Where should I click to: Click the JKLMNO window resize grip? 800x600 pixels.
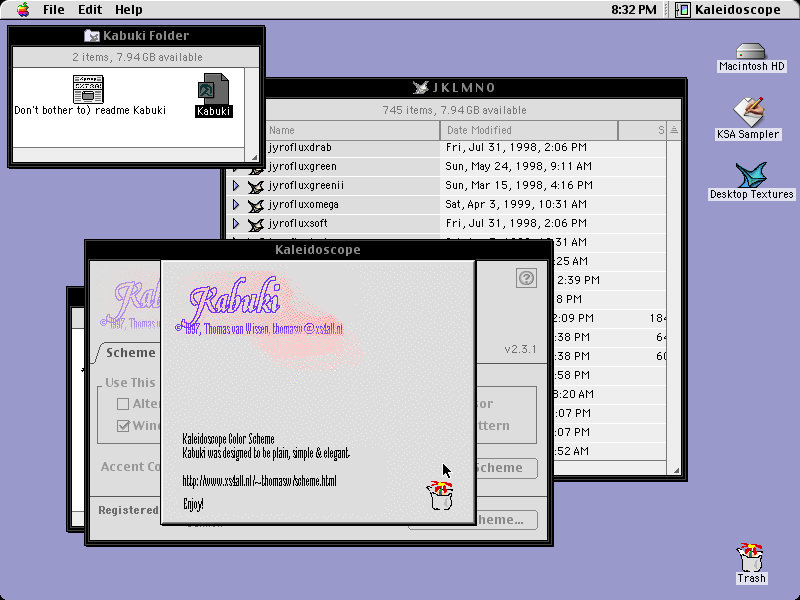click(674, 469)
